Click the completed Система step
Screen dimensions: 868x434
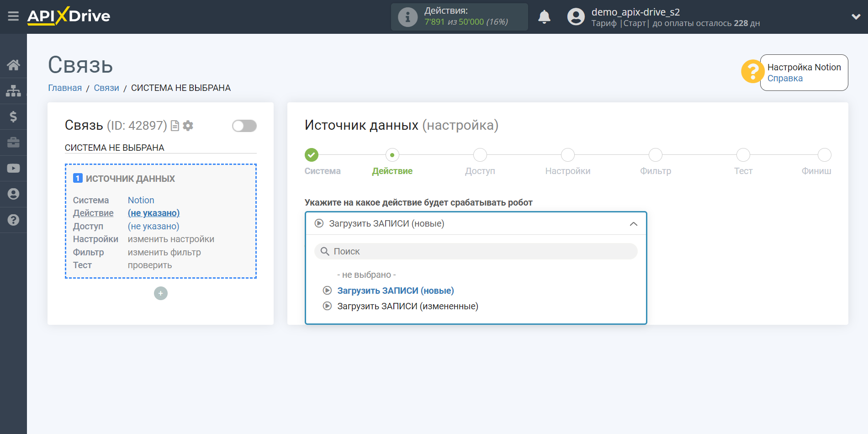point(312,155)
